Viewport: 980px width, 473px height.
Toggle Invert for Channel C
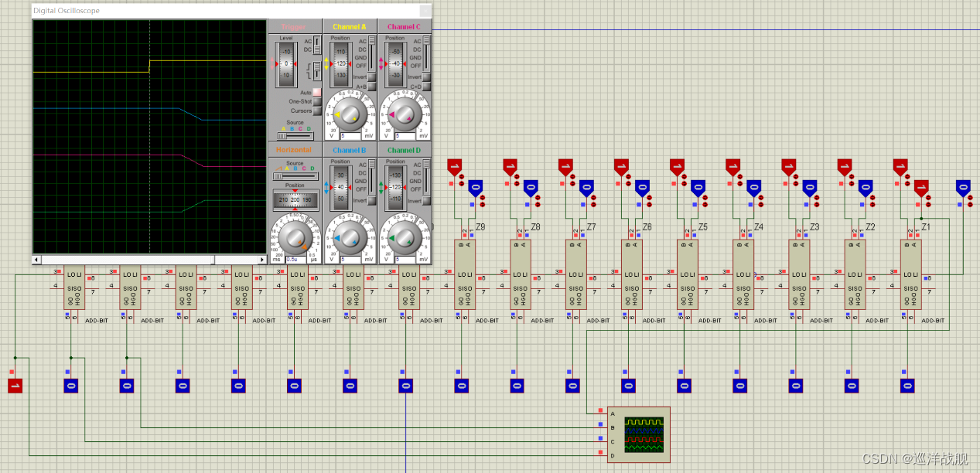(x=426, y=77)
